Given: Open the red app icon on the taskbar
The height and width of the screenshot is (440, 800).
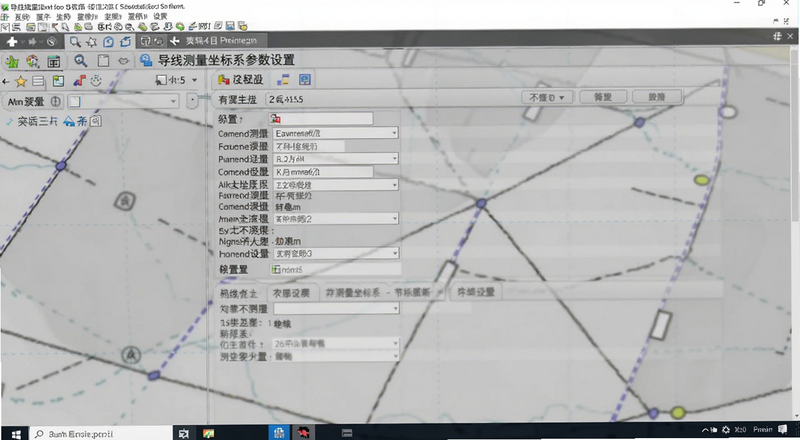Looking at the screenshot, I should 304,433.
